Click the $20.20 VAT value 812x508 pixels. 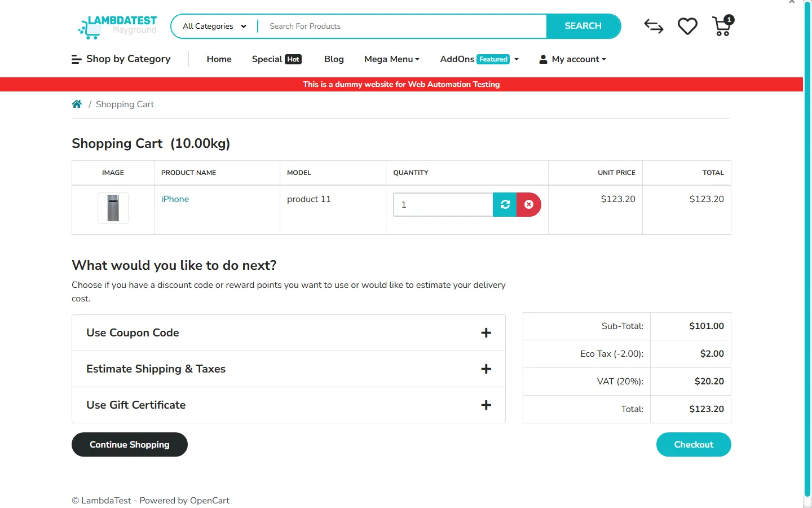coord(709,382)
